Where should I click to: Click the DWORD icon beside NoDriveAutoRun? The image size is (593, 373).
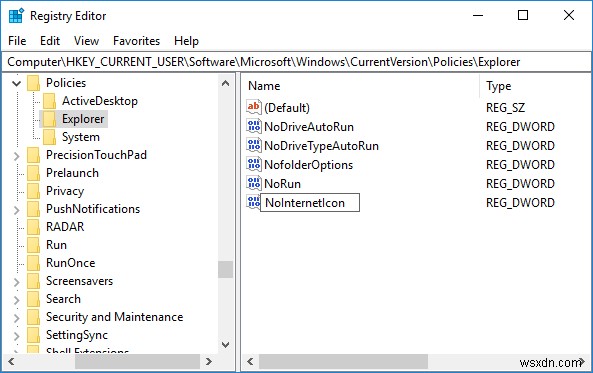click(253, 126)
